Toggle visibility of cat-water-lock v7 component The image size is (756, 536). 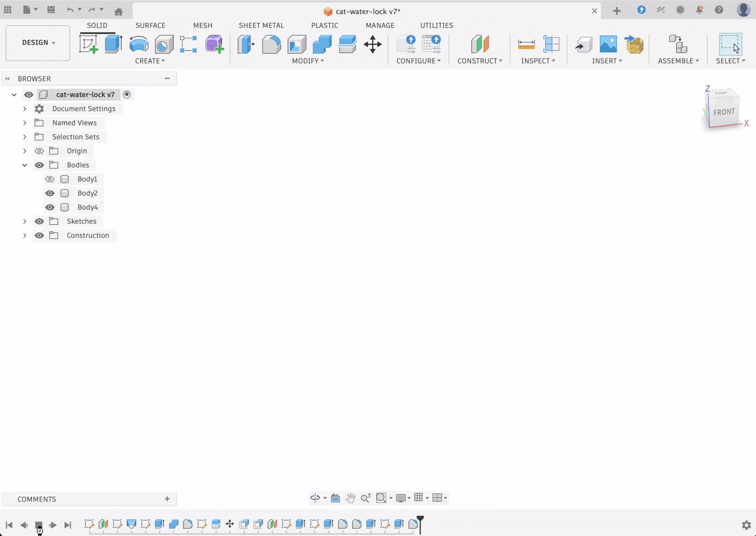(28, 94)
